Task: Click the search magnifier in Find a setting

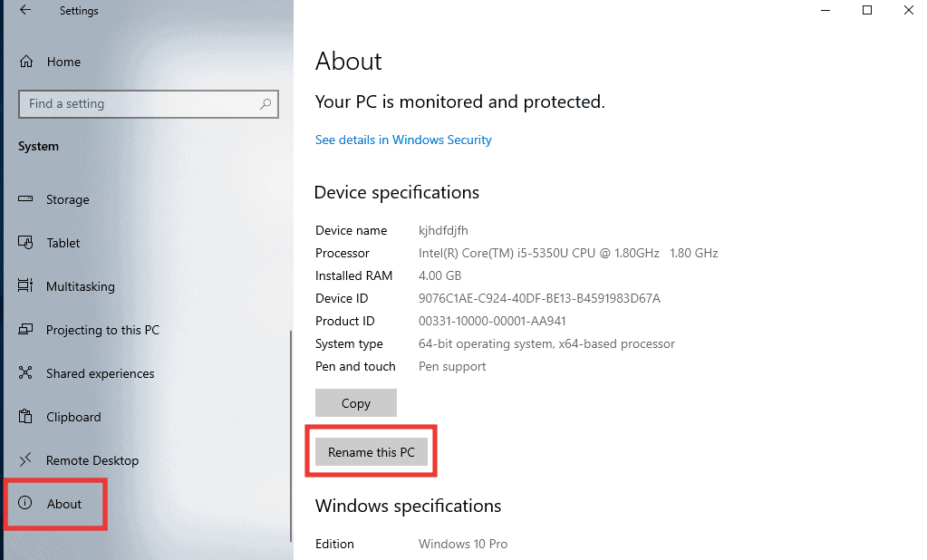Action: 265,103
